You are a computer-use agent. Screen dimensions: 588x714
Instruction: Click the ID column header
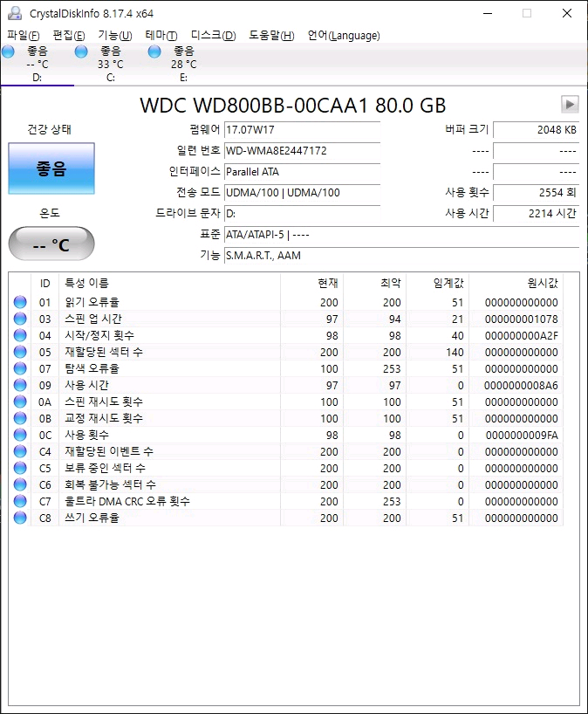(x=44, y=283)
